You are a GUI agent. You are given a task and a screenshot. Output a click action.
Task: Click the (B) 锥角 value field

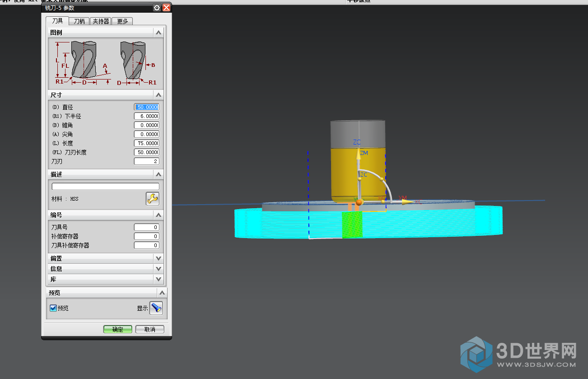[147, 125]
